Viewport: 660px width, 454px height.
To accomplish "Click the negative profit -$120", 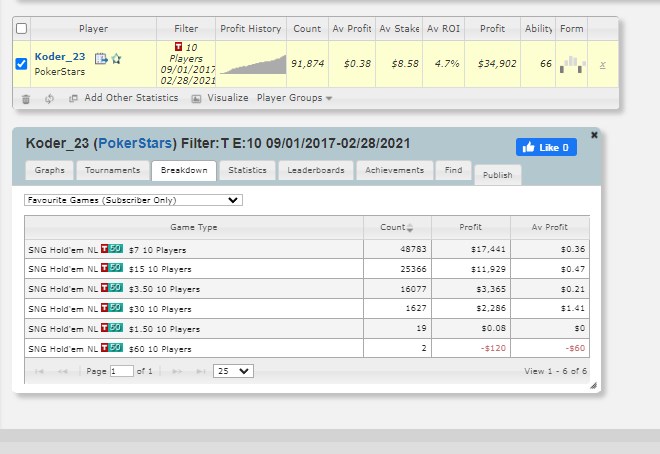I will [493, 348].
